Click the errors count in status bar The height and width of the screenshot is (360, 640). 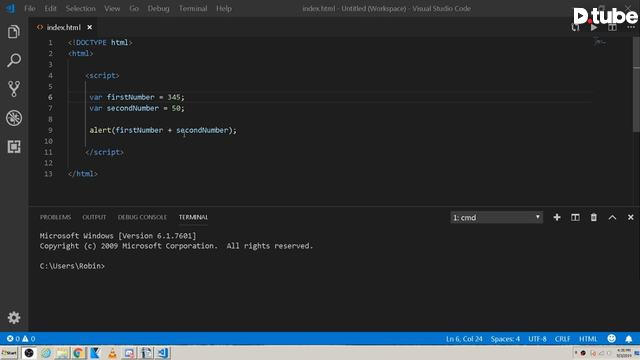[13, 339]
